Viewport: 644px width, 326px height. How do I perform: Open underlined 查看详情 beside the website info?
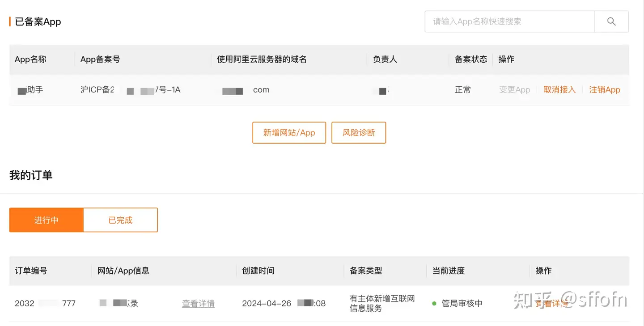198,304
